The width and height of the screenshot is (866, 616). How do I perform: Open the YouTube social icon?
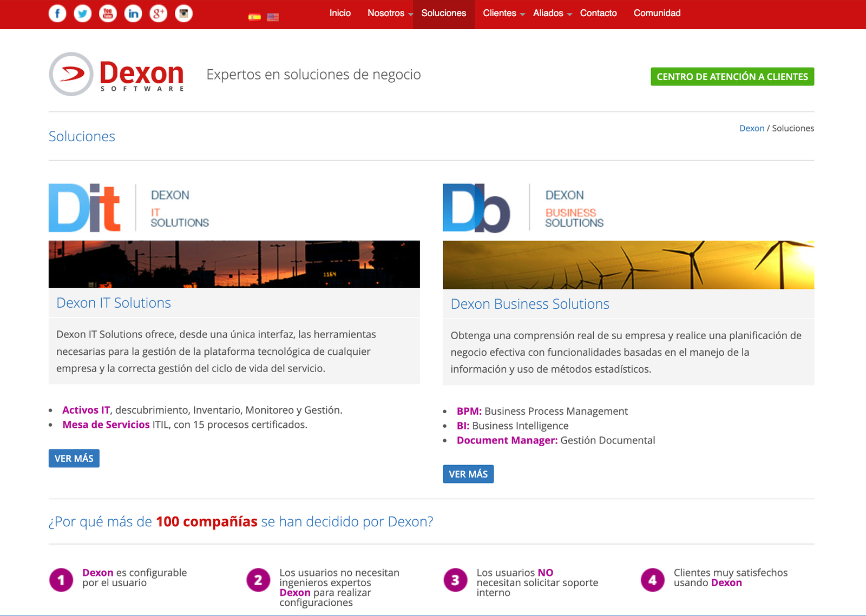[x=108, y=14]
